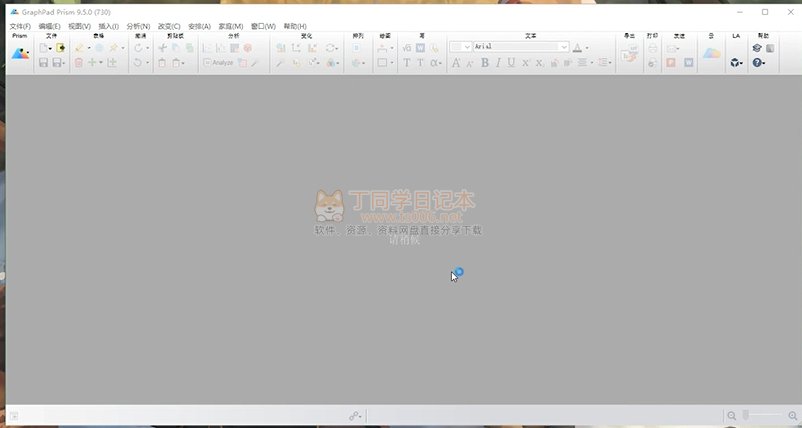
Task: Click the font size dropdown
Action: 460,47
